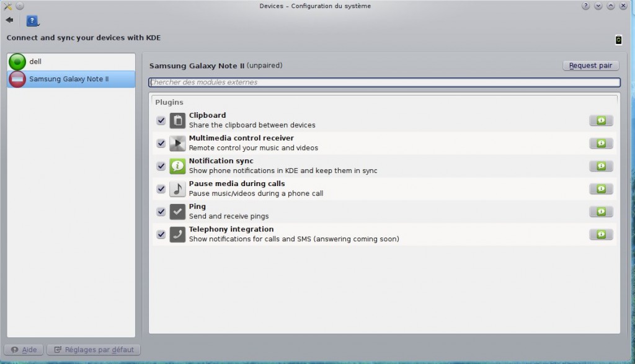Click "Pause music/videos during a phone call" text
The width and height of the screenshot is (635, 364).
coord(256,193)
